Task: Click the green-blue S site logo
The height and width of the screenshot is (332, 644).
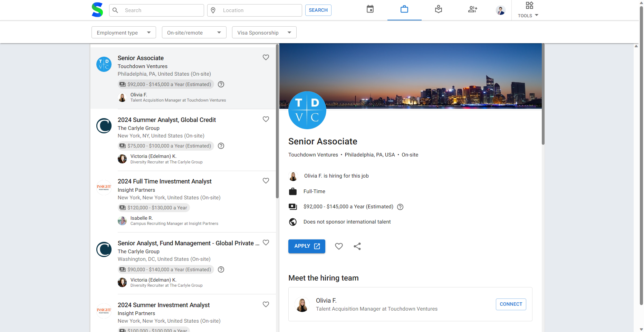Action: (97, 10)
